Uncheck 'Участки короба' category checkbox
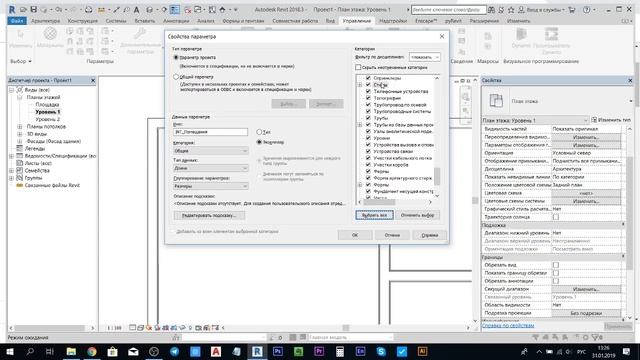Image resolution: width=640 pixels, height=360 pixels. click(x=368, y=165)
